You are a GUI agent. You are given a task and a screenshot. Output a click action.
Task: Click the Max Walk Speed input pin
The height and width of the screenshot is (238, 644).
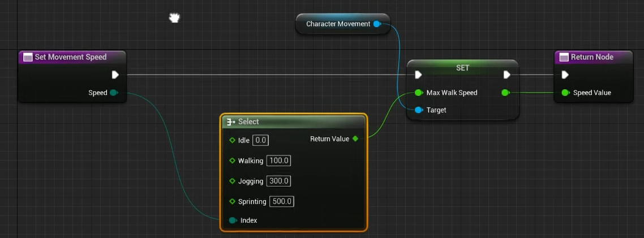pyautogui.click(x=418, y=93)
